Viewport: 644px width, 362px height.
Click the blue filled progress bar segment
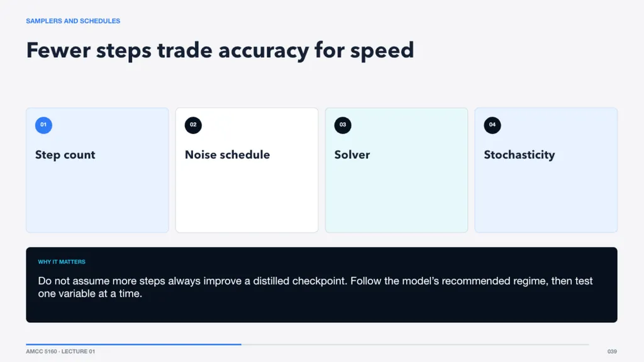click(x=133, y=344)
